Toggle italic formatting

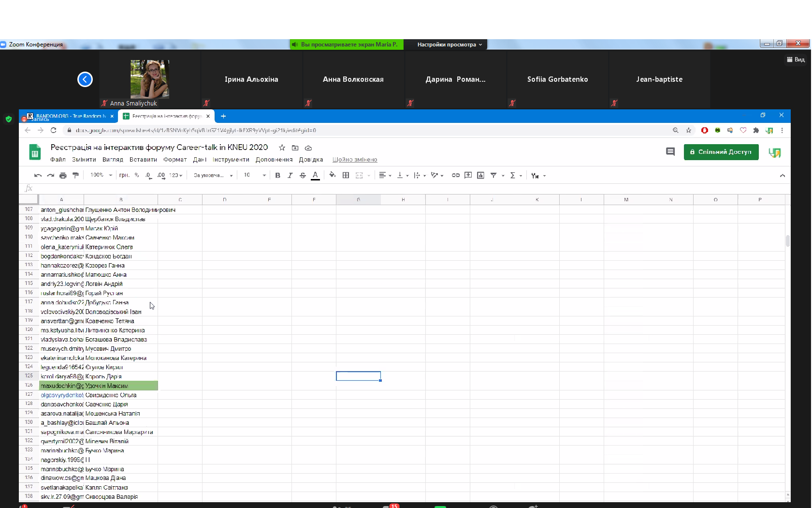click(x=290, y=176)
